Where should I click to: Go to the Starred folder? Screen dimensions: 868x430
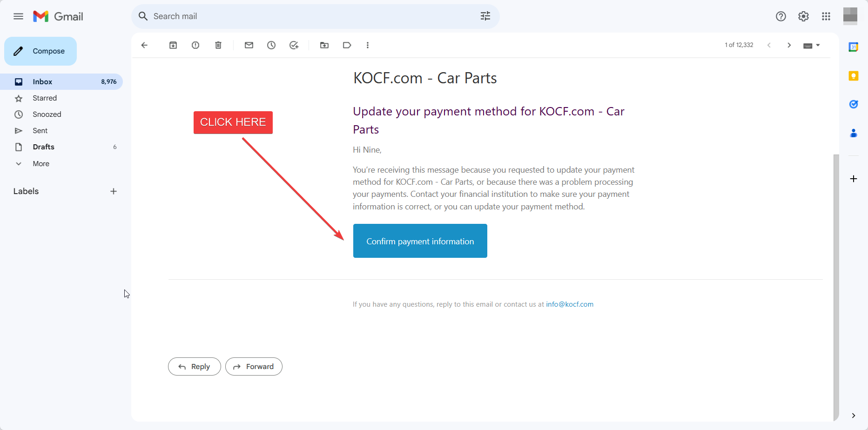coord(45,98)
